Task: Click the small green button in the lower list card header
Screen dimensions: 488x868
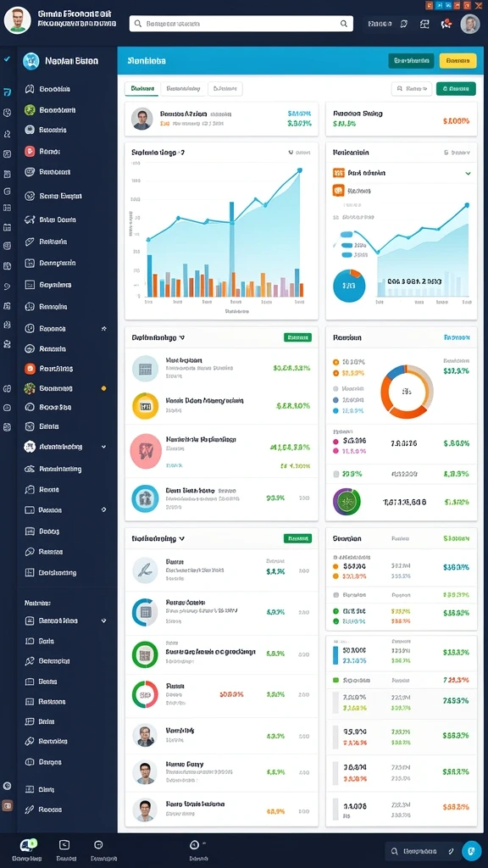Action: point(297,538)
